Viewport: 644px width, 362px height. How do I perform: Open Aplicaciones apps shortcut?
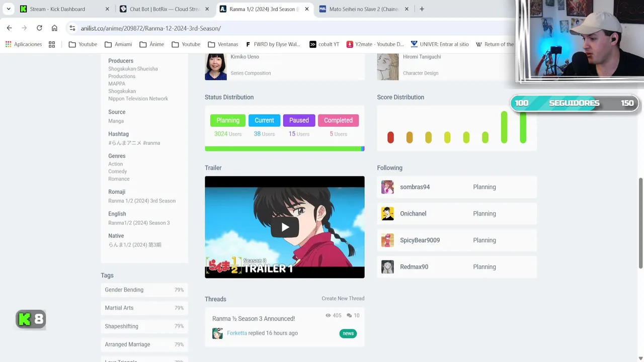coord(24,44)
